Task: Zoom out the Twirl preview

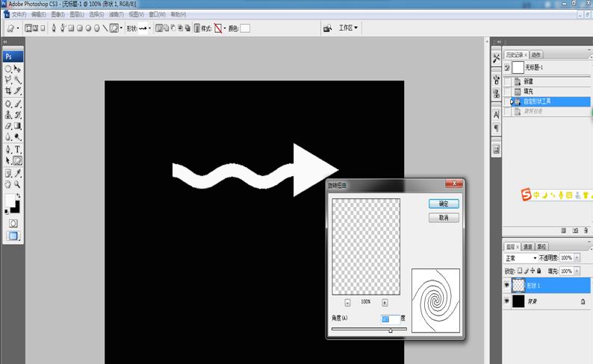Action: tap(347, 302)
